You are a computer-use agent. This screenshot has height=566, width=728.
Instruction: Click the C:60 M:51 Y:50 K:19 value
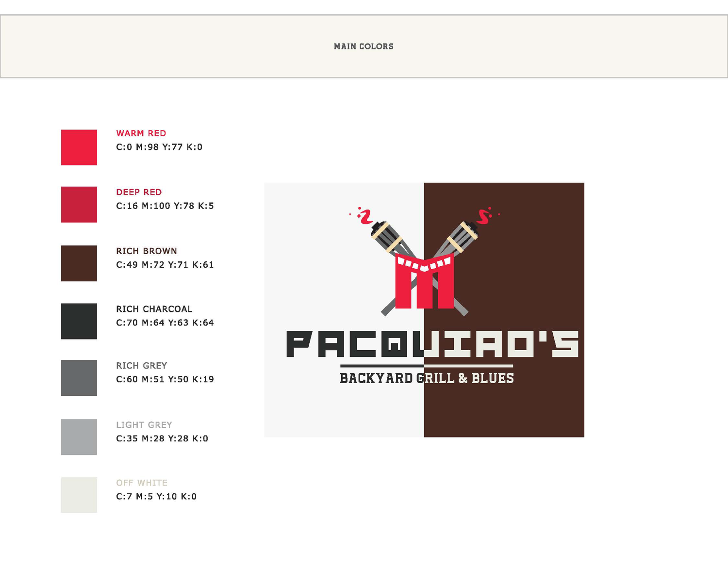pyautogui.click(x=165, y=379)
